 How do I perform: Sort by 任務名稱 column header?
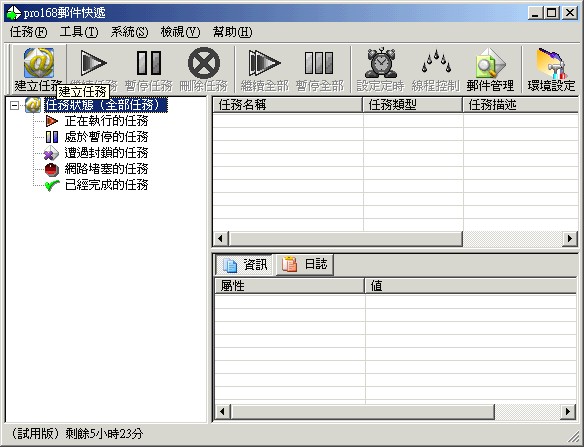[288, 105]
